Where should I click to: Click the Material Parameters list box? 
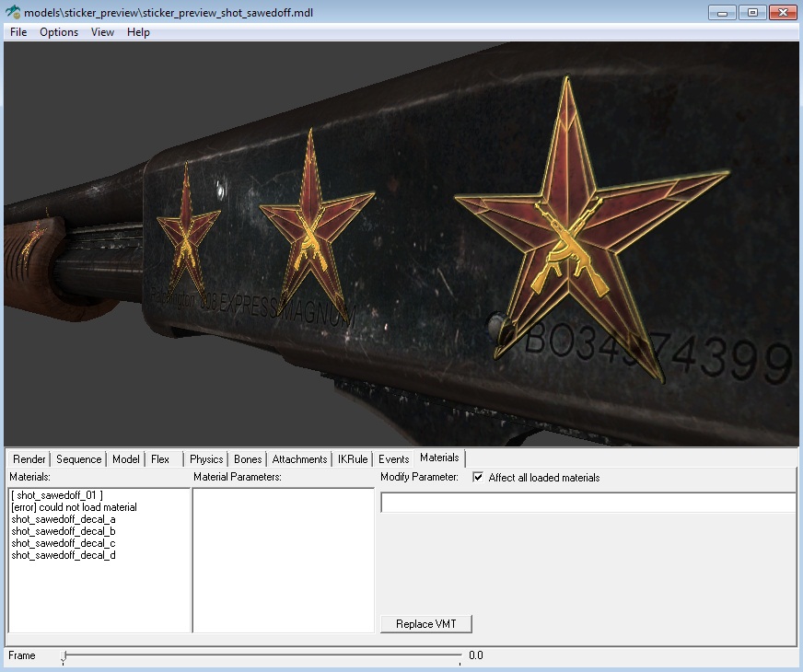tap(284, 560)
